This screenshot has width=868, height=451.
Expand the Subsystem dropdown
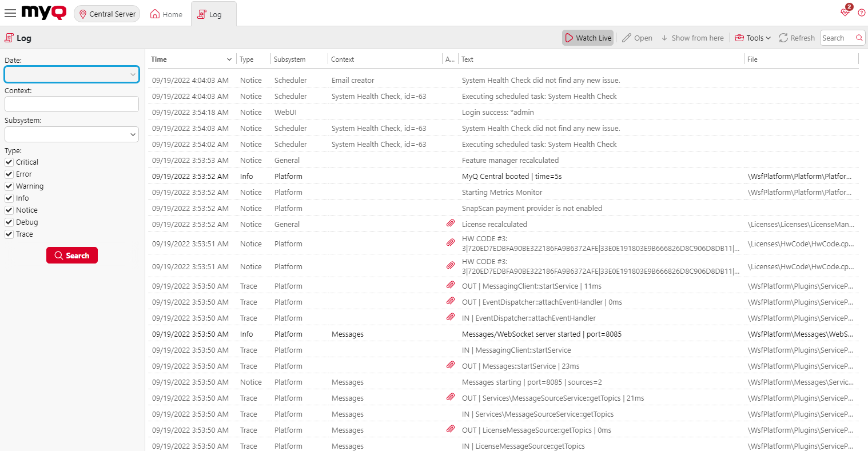pos(133,134)
